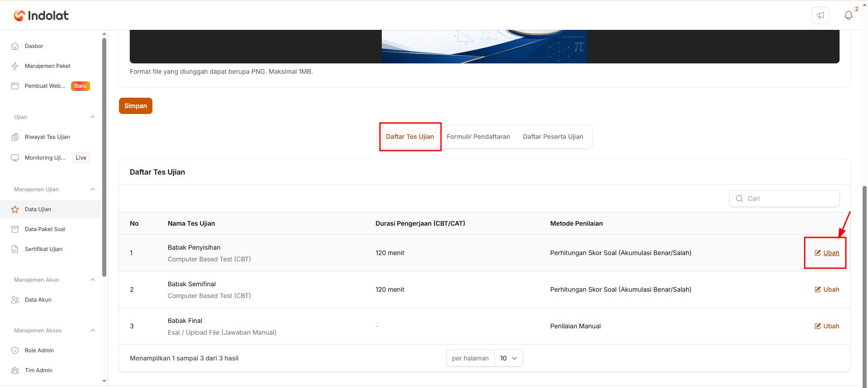868x388 pixels.
Task: Switch to Daftar Tes Ujian tab
Action: 410,137
